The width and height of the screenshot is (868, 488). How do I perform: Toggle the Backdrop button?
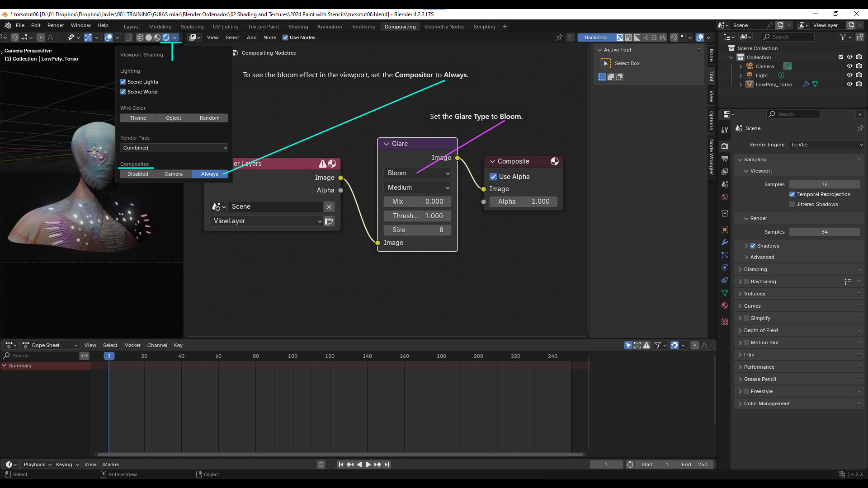pos(596,38)
